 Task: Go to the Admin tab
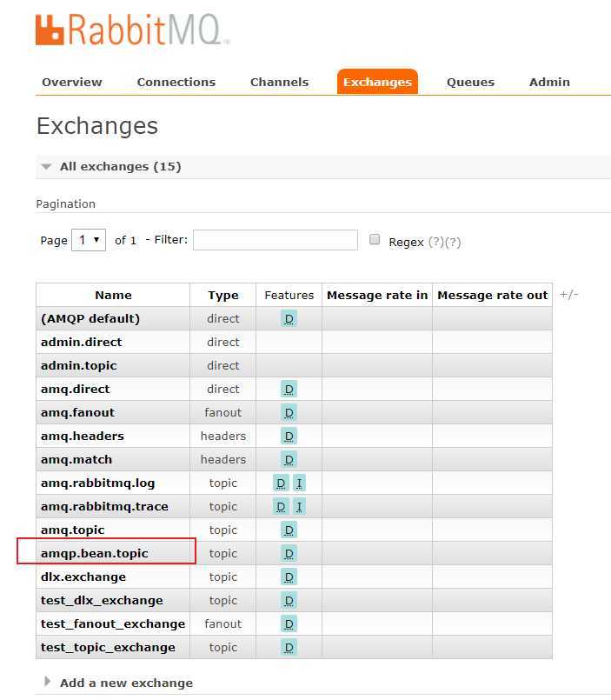tap(549, 82)
